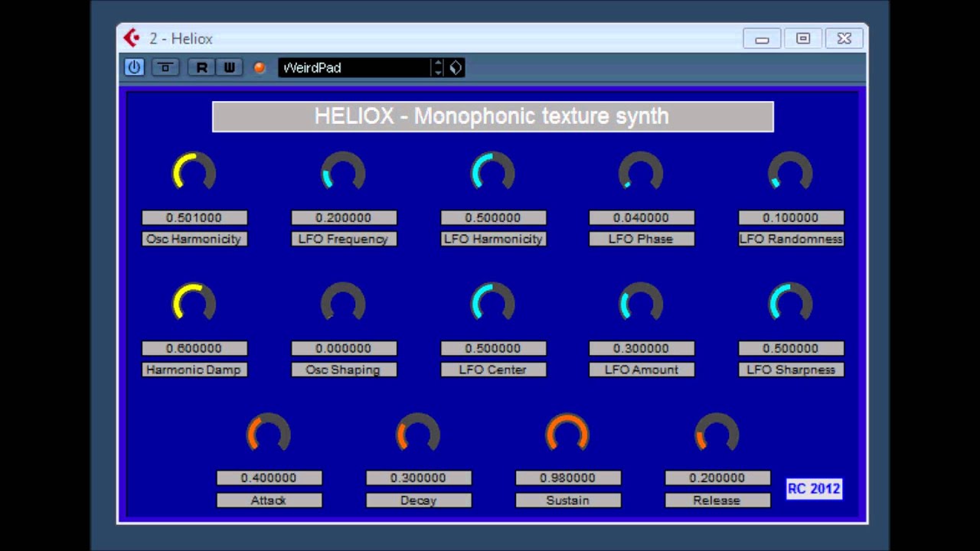This screenshot has width=980, height=551.
Task: Click LFO Harmonicity value field
Action: click(x=493, y=217)
